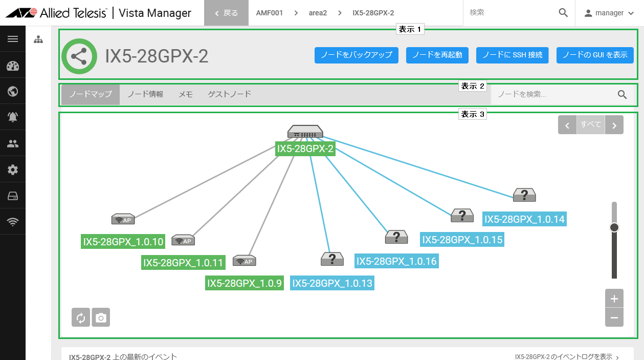Zoom out with the minus button
Image resolution: width=644 pixels, height=360 pixels.
point(614,317)
